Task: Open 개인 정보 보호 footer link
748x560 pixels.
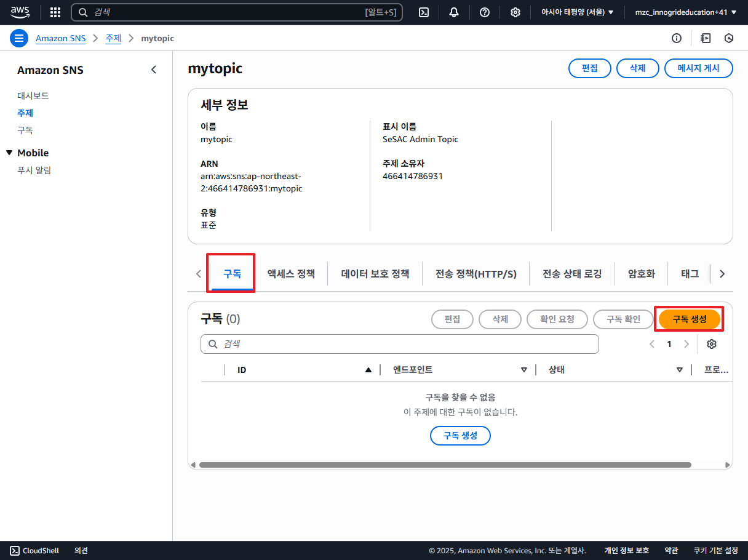Action: pyautogui.click(x=627, y=551)
